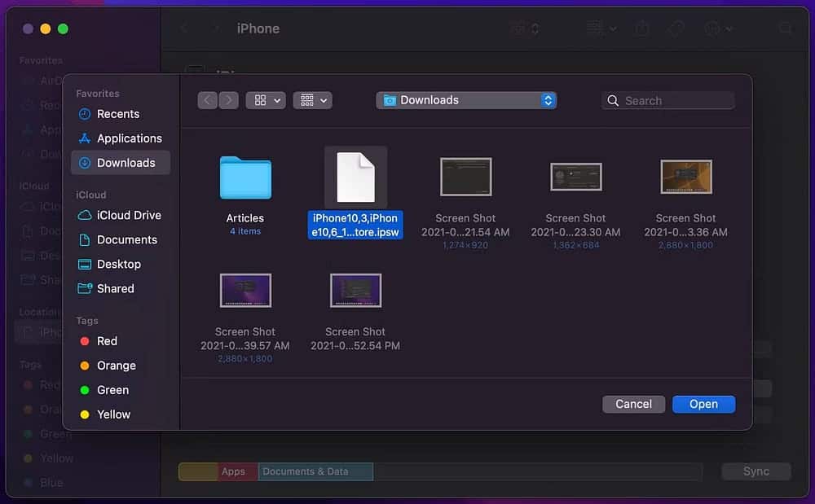Select the iPhone .ipsw file icon
Viewport: 815px width, 504px height.
(355, 177)
